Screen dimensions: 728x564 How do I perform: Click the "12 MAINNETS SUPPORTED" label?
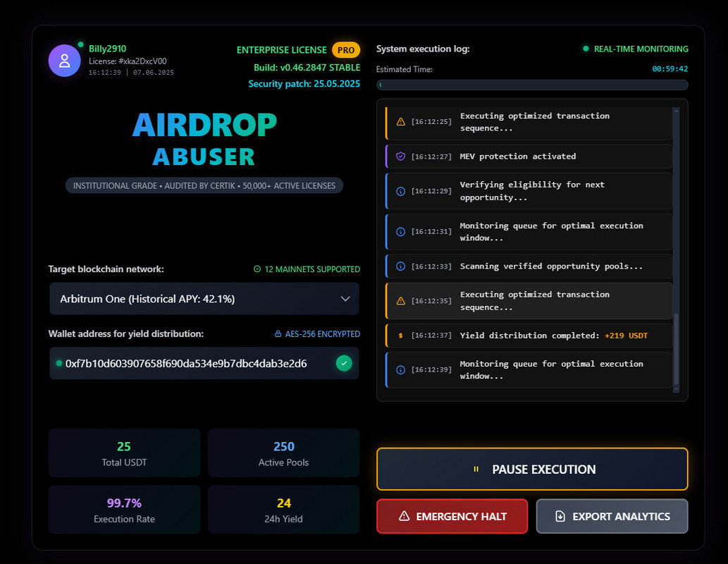pyautogui.click(x=312, y=269)
